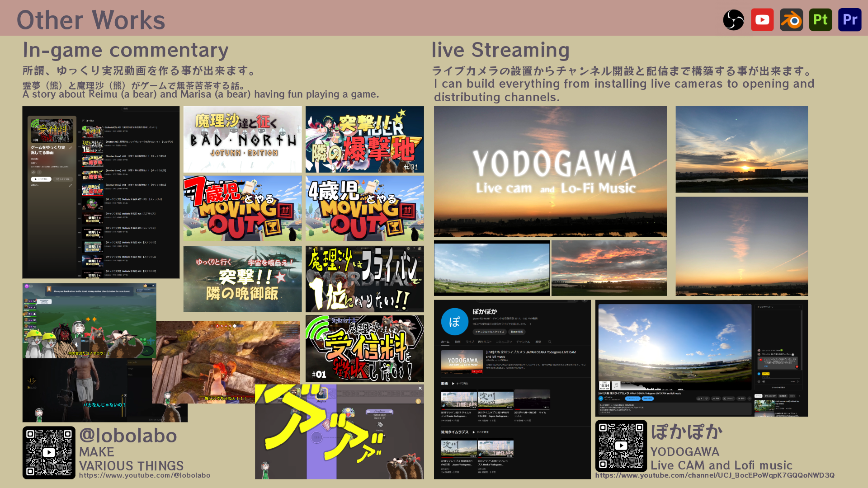
Task: Click the チャンネルをカスタマイズ button
Action: click(490, 332)
